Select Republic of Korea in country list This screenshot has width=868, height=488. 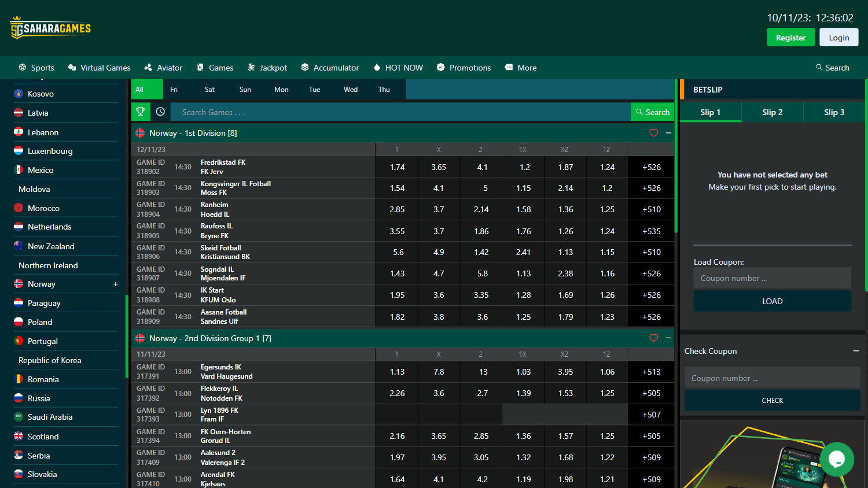[x=50, y=360]
